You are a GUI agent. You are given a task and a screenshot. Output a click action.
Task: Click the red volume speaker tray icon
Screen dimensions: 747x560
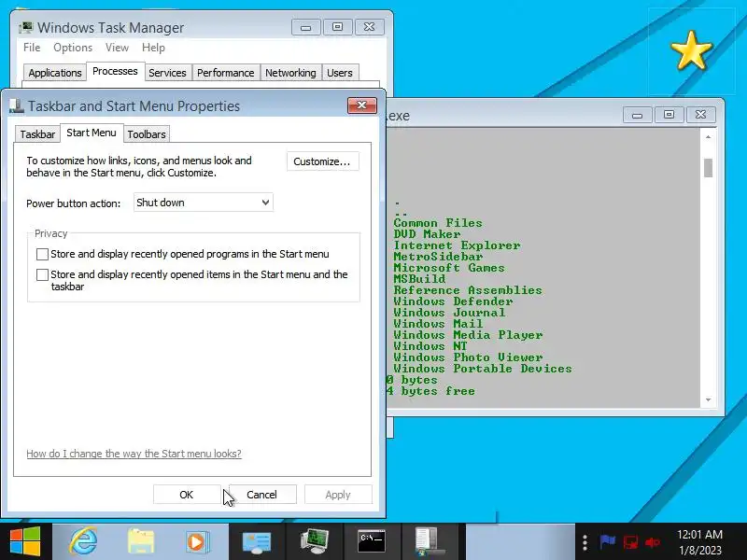click(652, 542)
